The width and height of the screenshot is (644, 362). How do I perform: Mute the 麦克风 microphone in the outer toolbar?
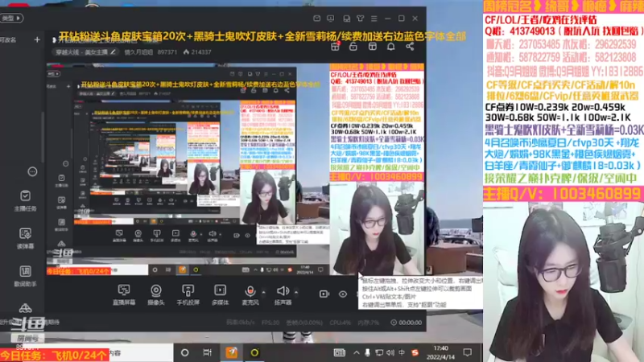[250, 294]
